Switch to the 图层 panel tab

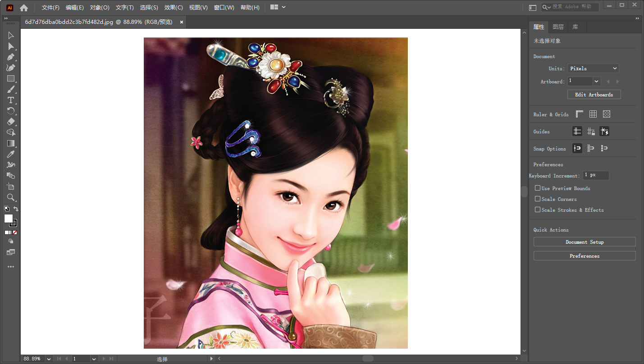558,27
